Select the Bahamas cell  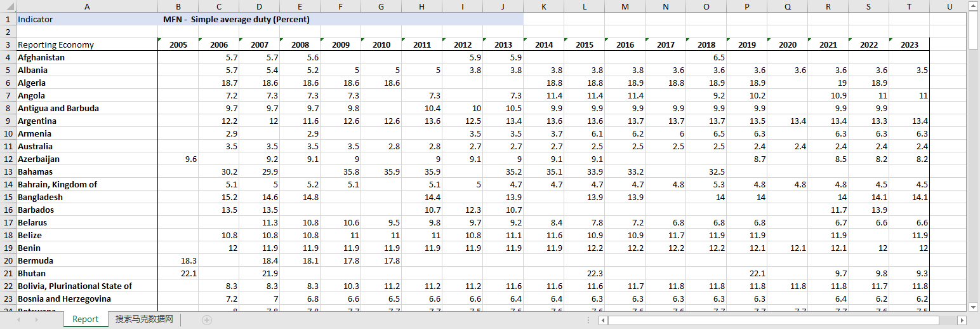click(86, 171)
